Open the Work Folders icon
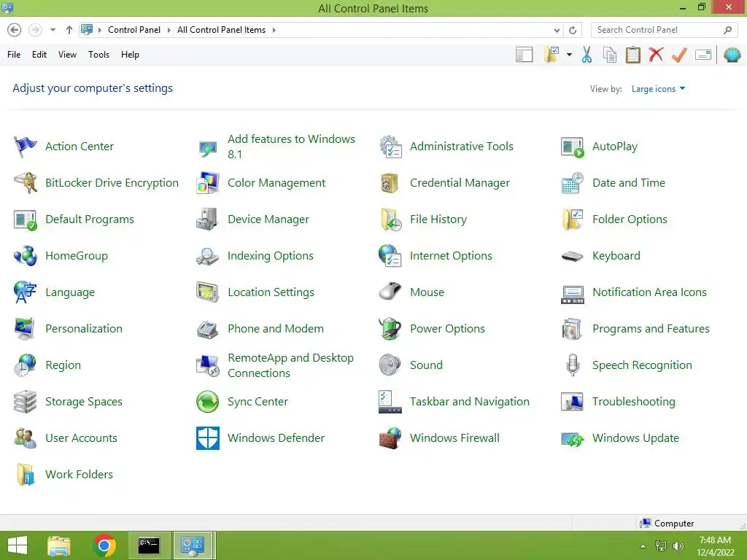 click(x=26, y=474)
